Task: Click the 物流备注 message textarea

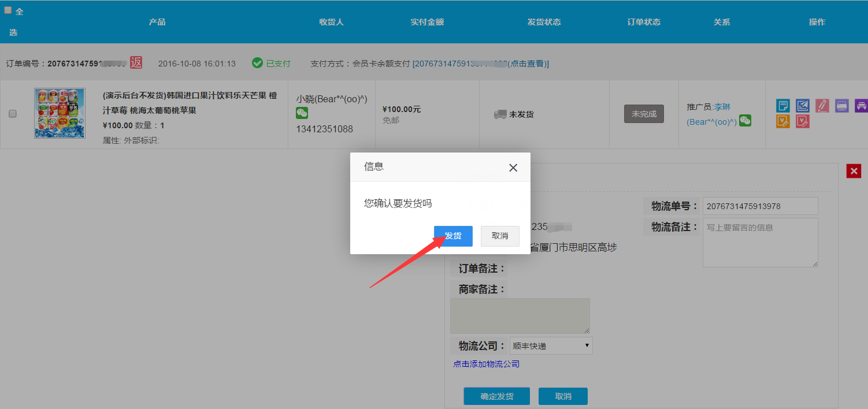Action: [x=760, y=242]
